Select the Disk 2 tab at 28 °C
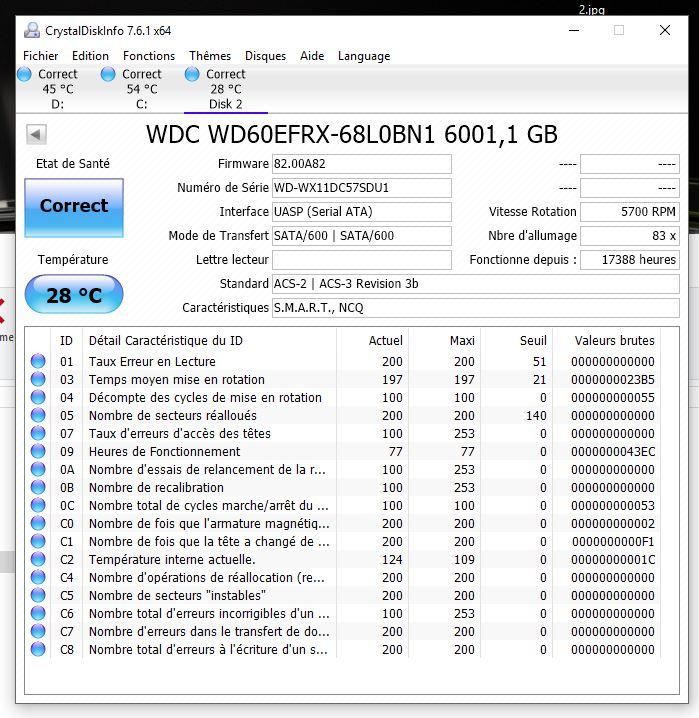The height and width of the screenshot is (718, 699). point(226,89)
